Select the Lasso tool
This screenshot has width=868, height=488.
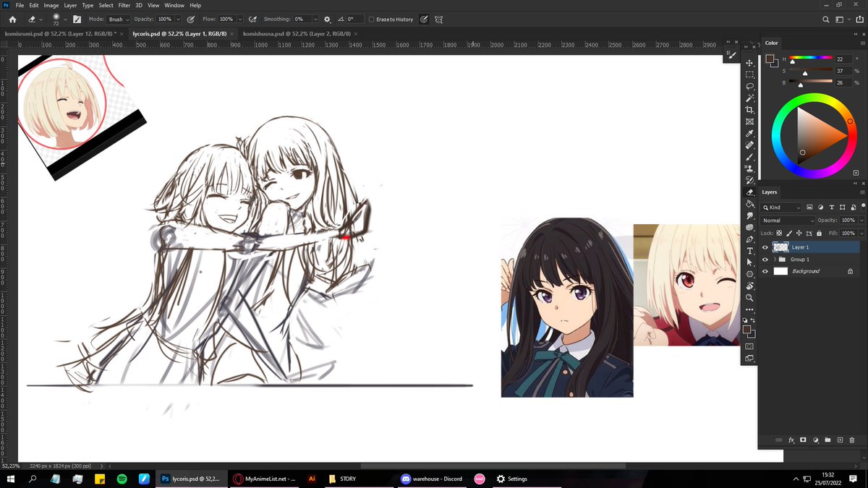(749, 86)
